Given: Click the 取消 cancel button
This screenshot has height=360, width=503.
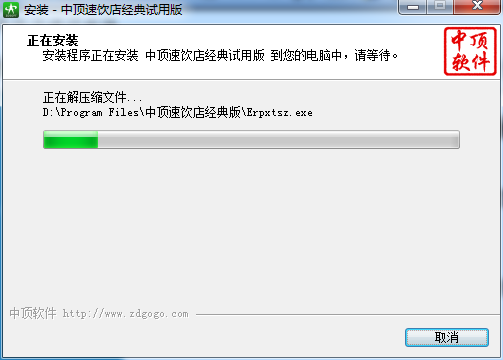Looking at the screenshot, I should [447, 337].
